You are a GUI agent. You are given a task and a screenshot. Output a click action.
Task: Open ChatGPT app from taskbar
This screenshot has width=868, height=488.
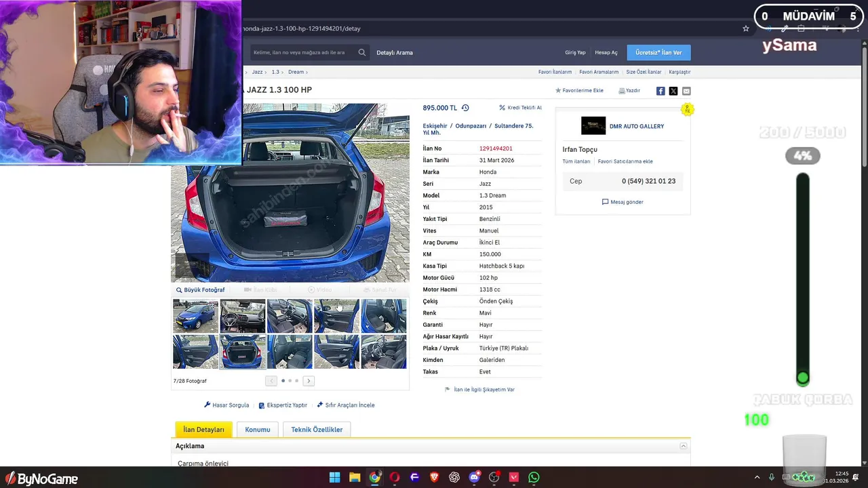tap(454, 477)
